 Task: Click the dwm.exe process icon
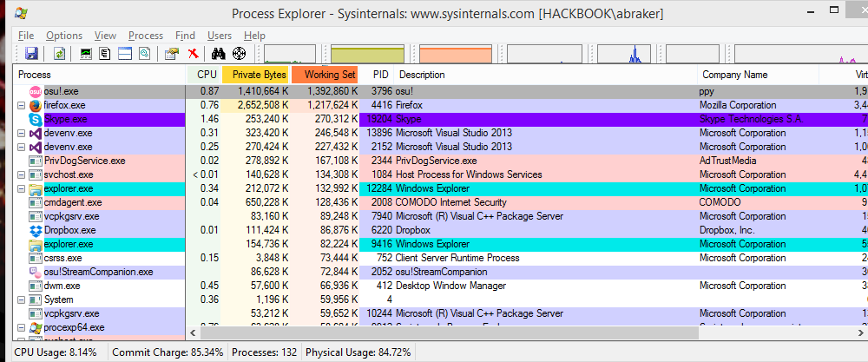click(x=36, y=286)
